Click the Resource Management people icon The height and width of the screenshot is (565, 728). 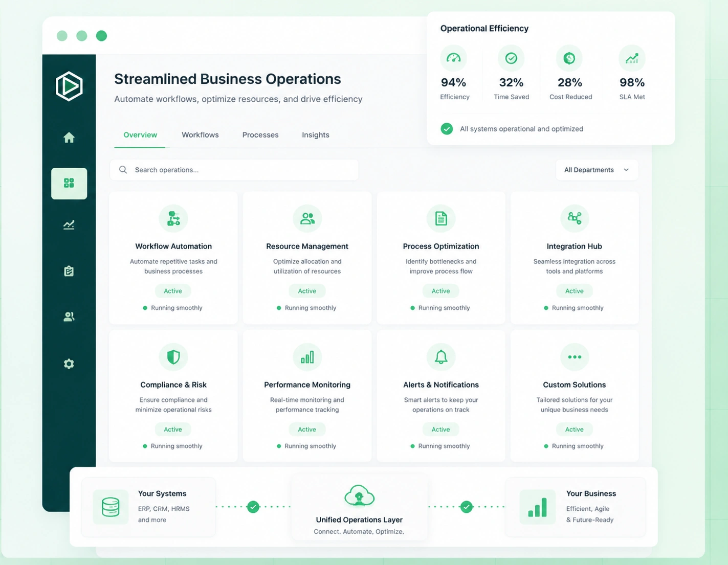(307, 218)
